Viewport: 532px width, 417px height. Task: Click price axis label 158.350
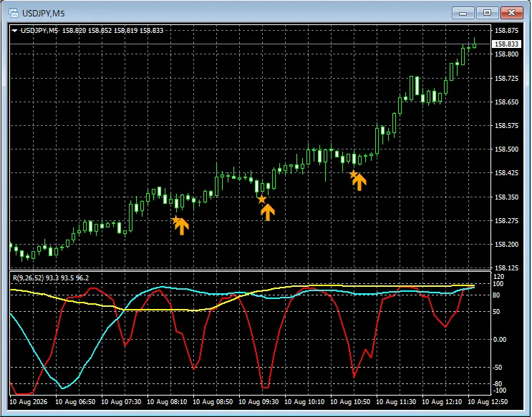point(506,197)
